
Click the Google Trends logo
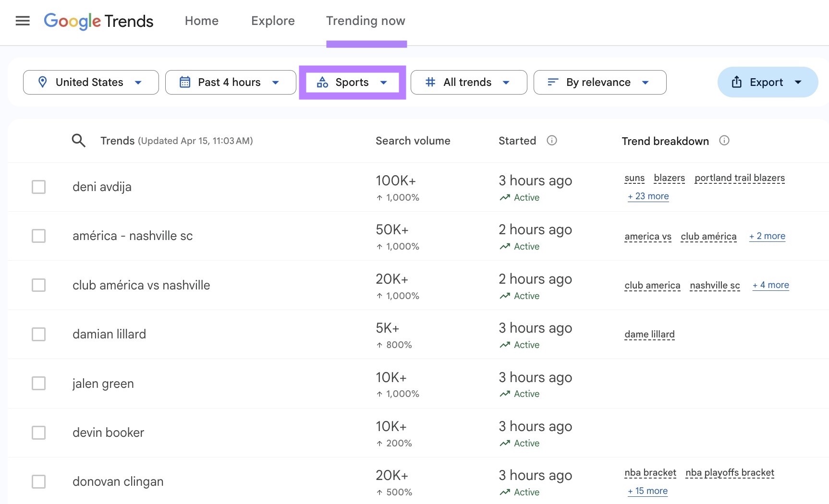point(98,21)
